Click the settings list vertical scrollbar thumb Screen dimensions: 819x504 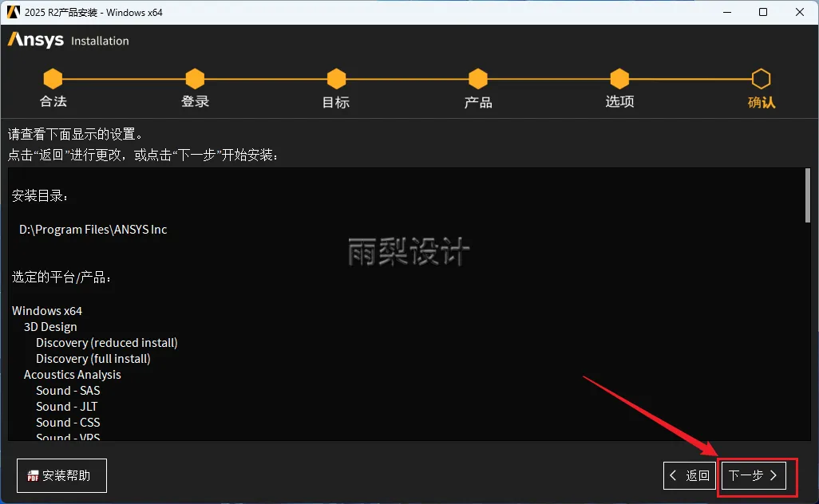click(808, 195)
